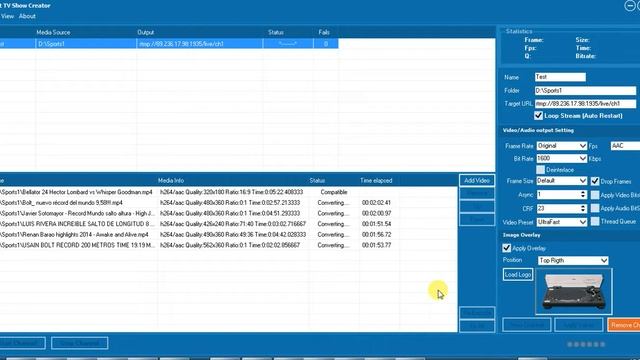Click the Time elapsed column header
This screenshot has width=640, height=360.
(x=376, y=180)
